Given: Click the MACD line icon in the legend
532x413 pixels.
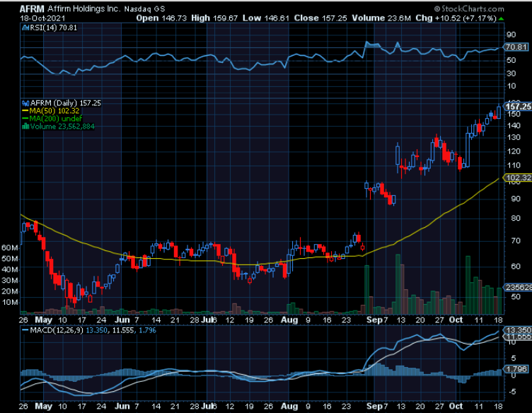Looking at the screenshot, I should (x=25, y=330).
